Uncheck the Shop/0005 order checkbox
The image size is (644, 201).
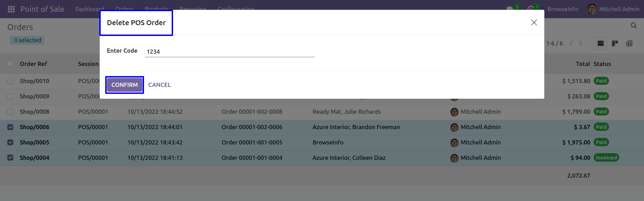pos(10,142)
